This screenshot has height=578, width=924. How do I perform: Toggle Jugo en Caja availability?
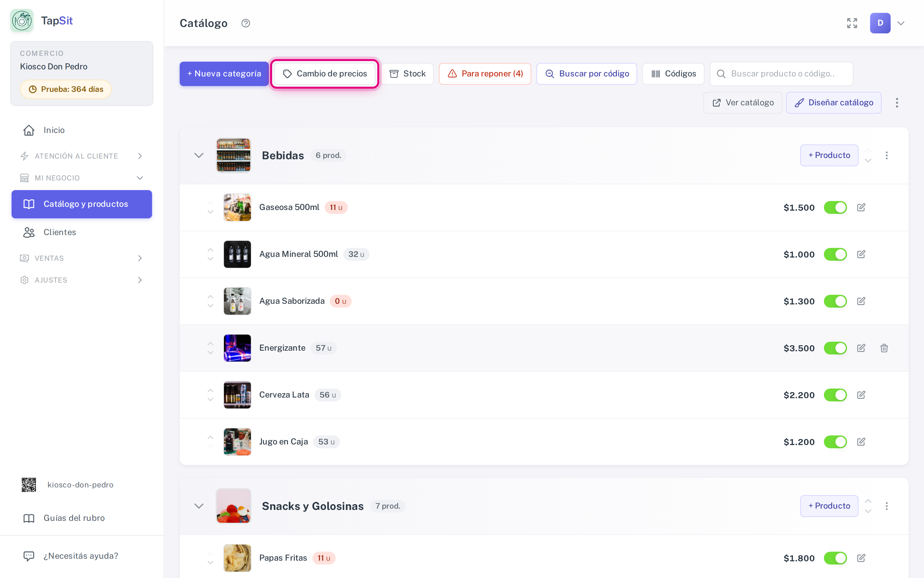[835, 442]
